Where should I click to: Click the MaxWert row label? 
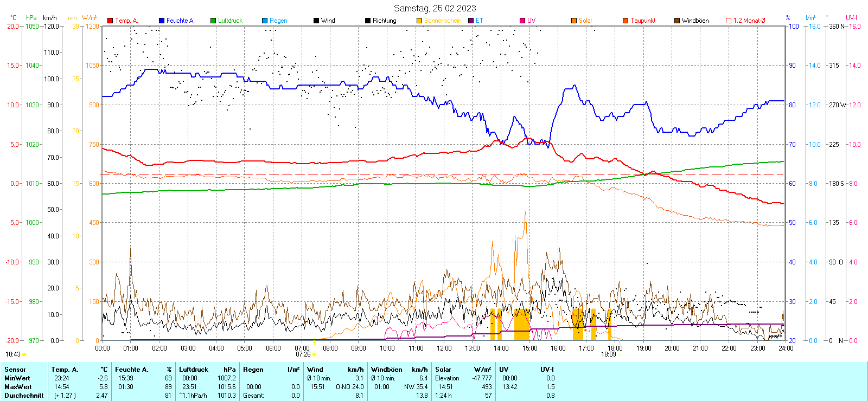pyautogui.click(x=18, y=387)
